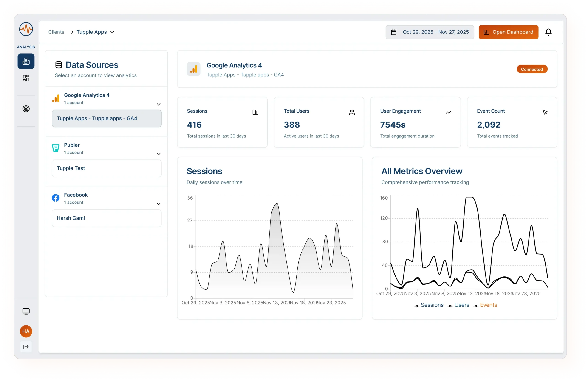Select the Tupple Test Publer account
588x381 pixels.
(x=107, y=168)
